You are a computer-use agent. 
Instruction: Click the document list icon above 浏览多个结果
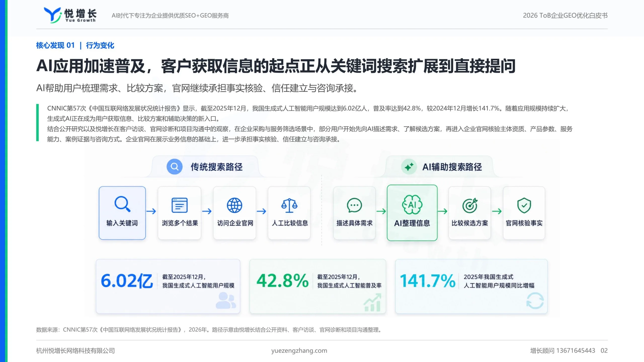[179, 205]
